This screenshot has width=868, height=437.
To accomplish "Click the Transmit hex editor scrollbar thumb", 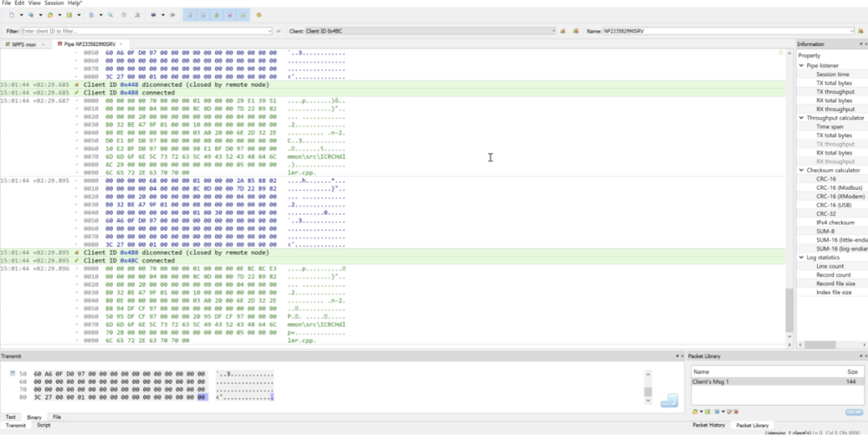I will (x=648, y=392).
